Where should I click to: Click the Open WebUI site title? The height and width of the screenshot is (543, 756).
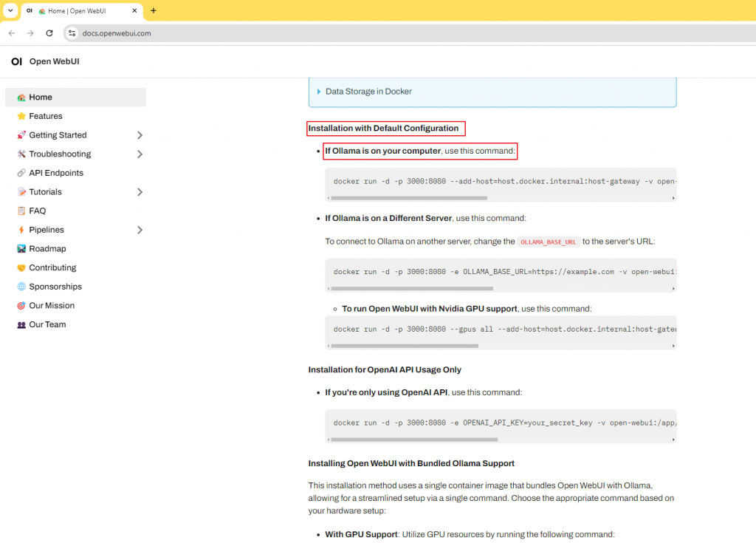pos(54,61)
